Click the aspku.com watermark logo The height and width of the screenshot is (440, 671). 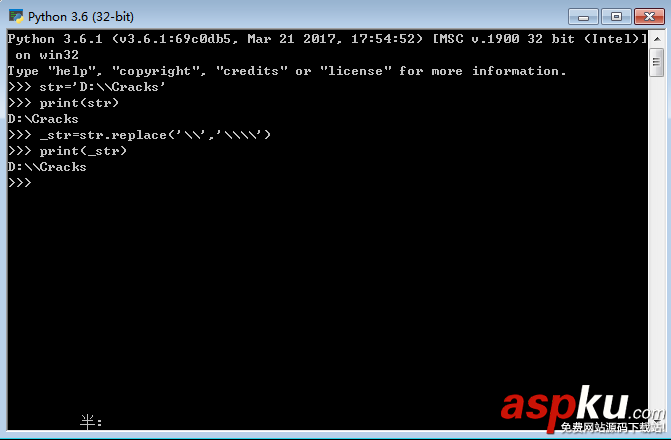583,407
